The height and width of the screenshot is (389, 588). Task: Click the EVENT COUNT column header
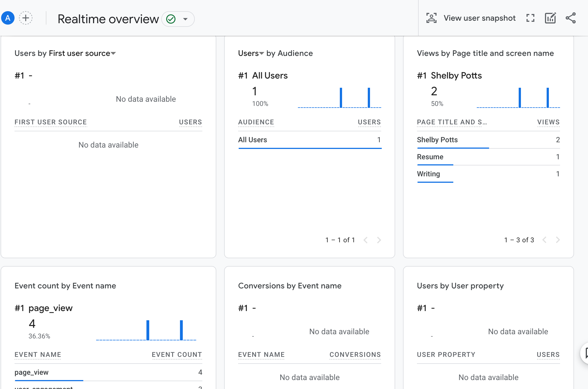click(x=177, y=355)
